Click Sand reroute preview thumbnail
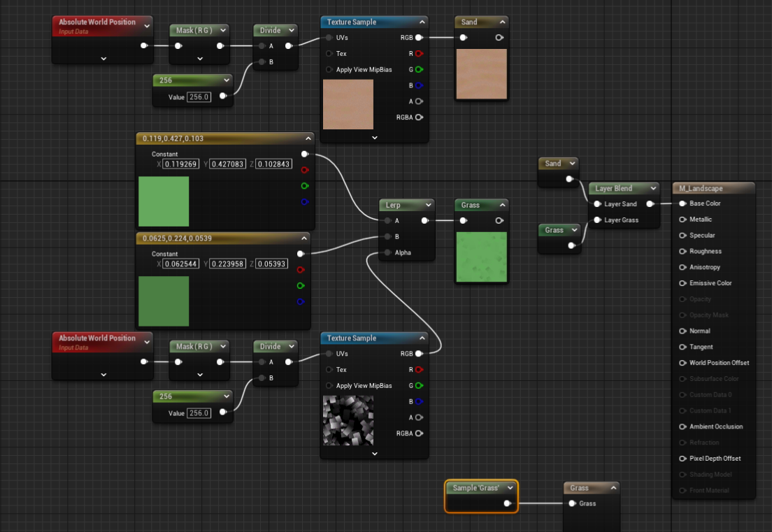Image resolution: width=772 pixels, height=532 pixels. click(482, 74)
